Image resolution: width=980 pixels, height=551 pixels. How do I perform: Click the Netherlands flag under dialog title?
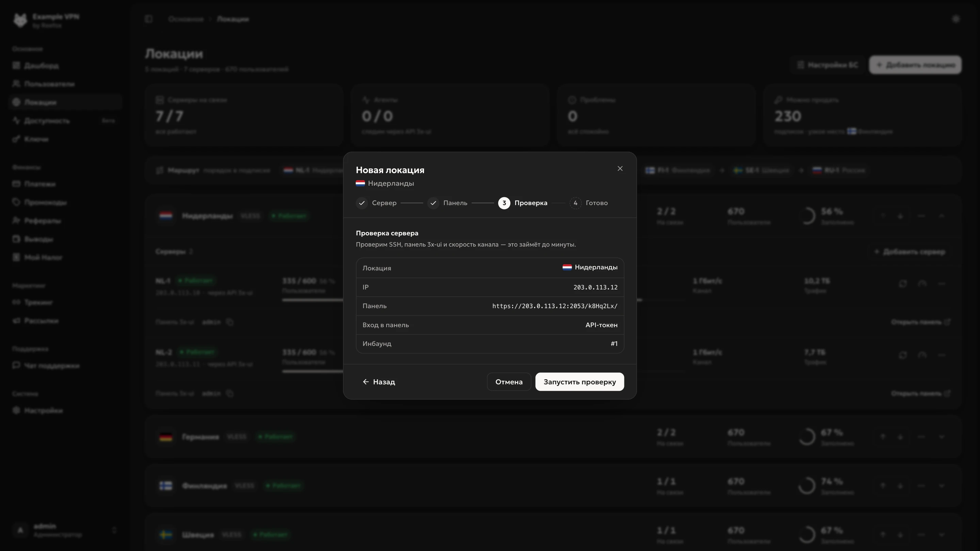click(x=360, y=183)
